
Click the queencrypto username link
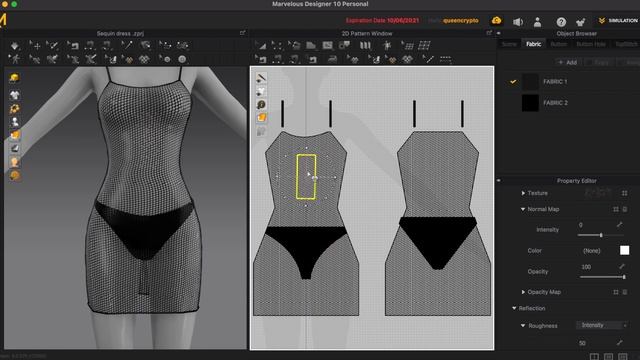point(460,20)
